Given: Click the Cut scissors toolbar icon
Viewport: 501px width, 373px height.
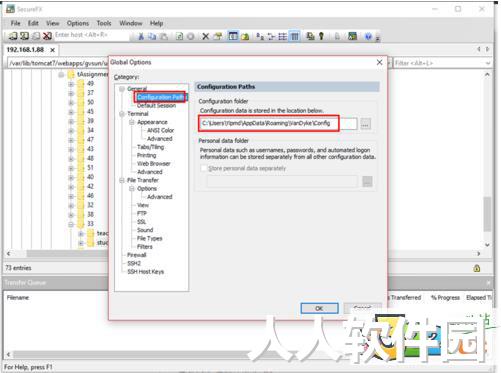Looking at the screenshot, I should 141,36.
